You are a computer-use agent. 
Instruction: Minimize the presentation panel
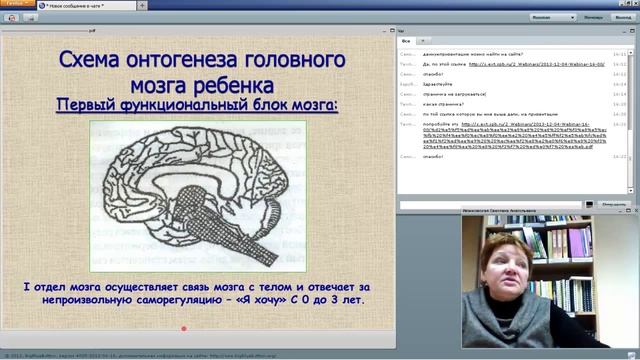tap(384, 31)
